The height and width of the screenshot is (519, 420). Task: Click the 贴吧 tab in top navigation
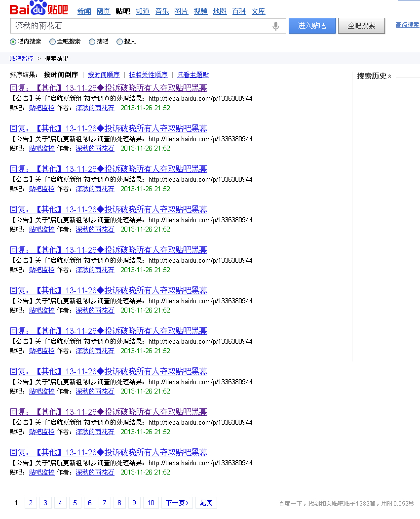[123, 11]
